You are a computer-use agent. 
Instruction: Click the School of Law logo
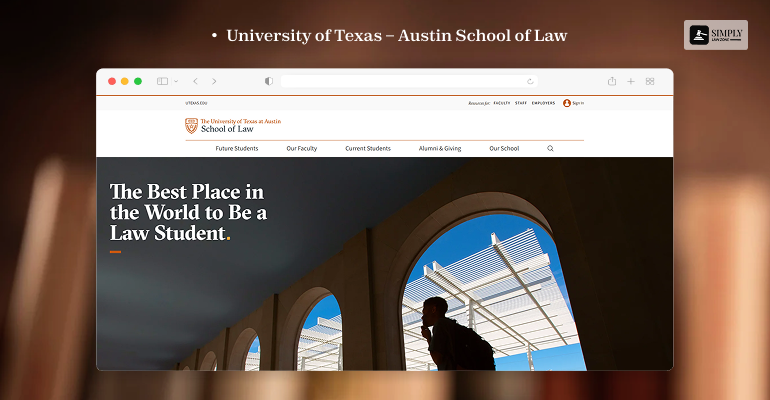click(233, 125)
